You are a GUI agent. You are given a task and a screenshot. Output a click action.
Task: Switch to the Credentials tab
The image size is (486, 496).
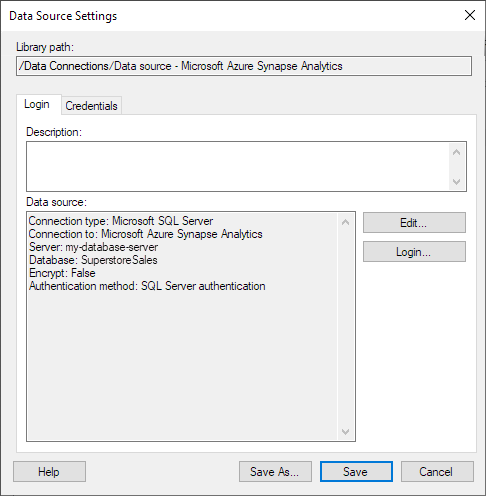coord(91,106)
